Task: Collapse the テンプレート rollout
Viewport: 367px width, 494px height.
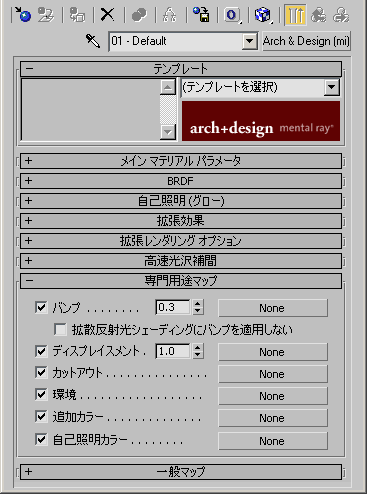Action: pyautogui.click(x=181, y=69)
